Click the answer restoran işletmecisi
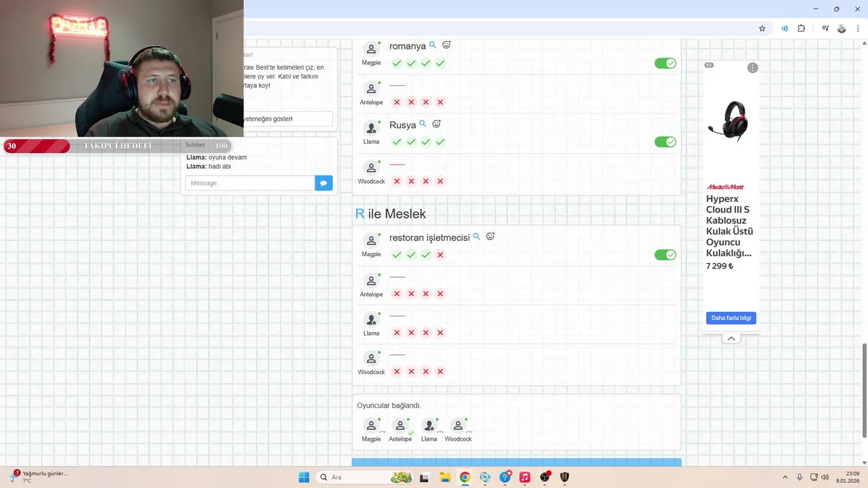Image resolution: width=868 pixels, height=488 pixels. pos(429,238)
